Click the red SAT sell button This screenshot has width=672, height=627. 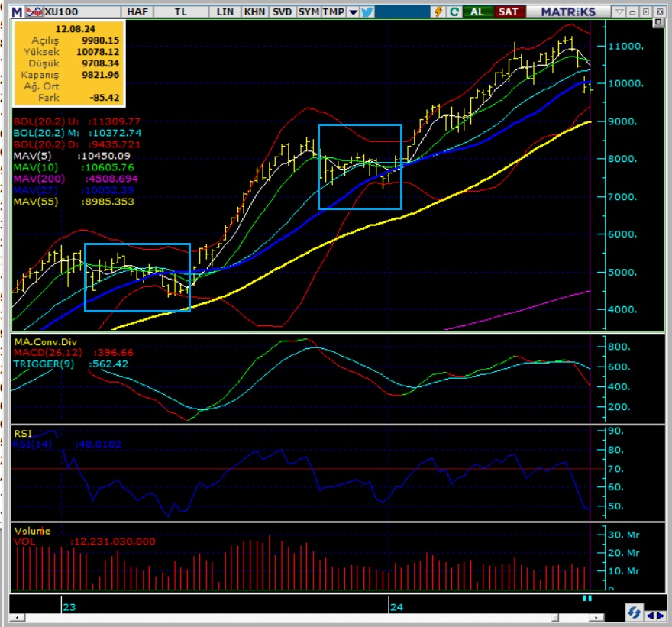tap(506, 11)
